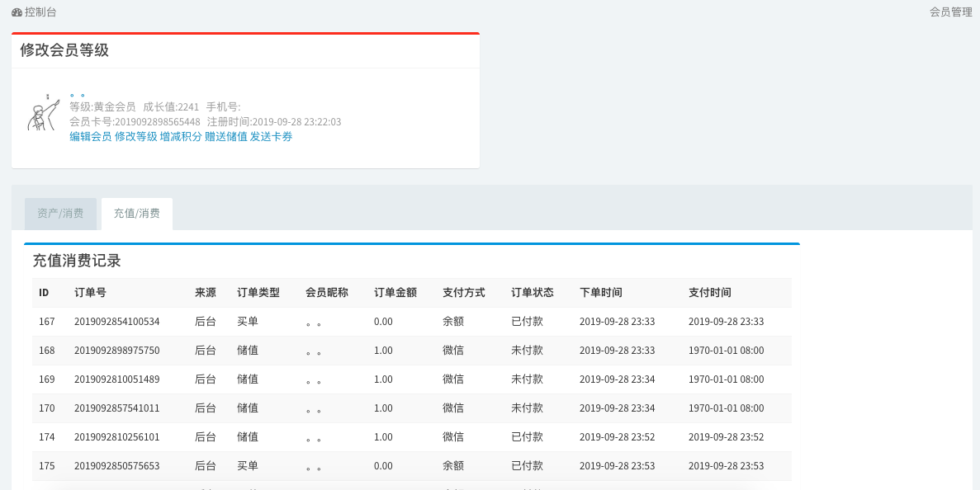Screen dimensions: 980x490
Task: Click ID cell 170
Action: tap(47, 408)
